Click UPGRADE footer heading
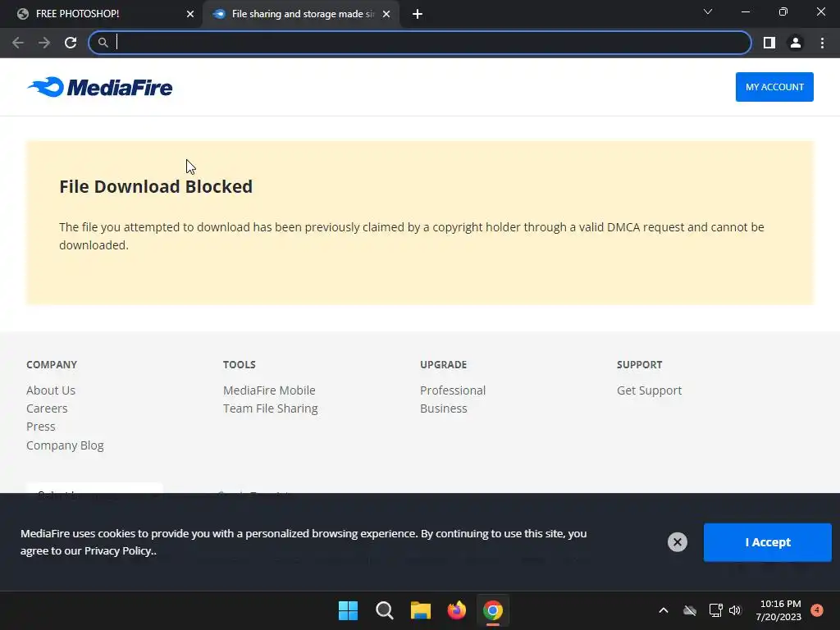 [444, 365]
